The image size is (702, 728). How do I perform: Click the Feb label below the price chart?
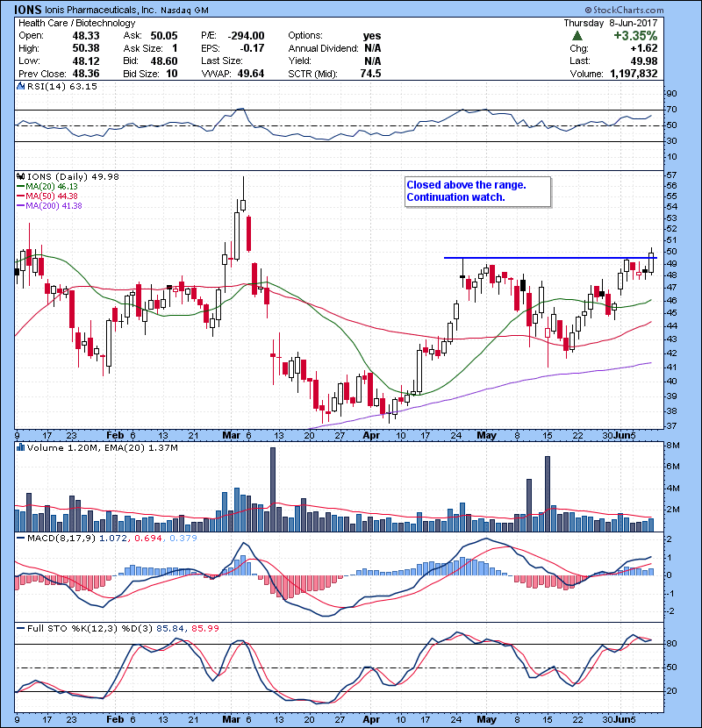coord(115,436)
